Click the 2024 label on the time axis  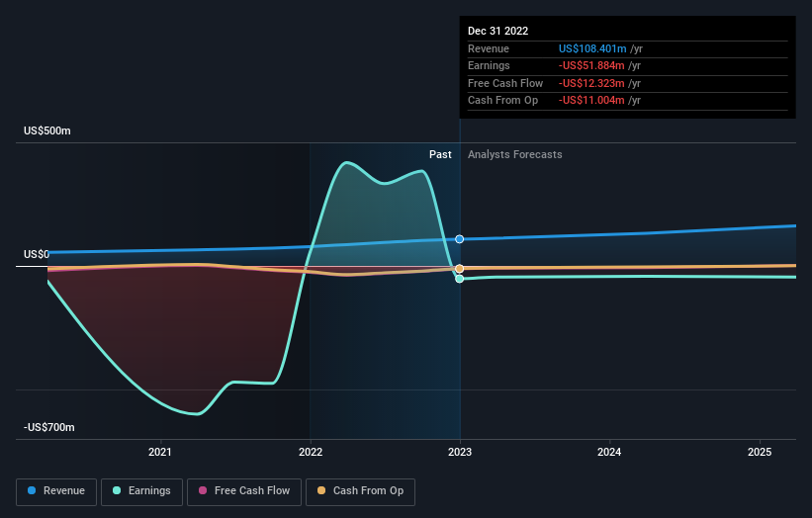pos(609,452)
